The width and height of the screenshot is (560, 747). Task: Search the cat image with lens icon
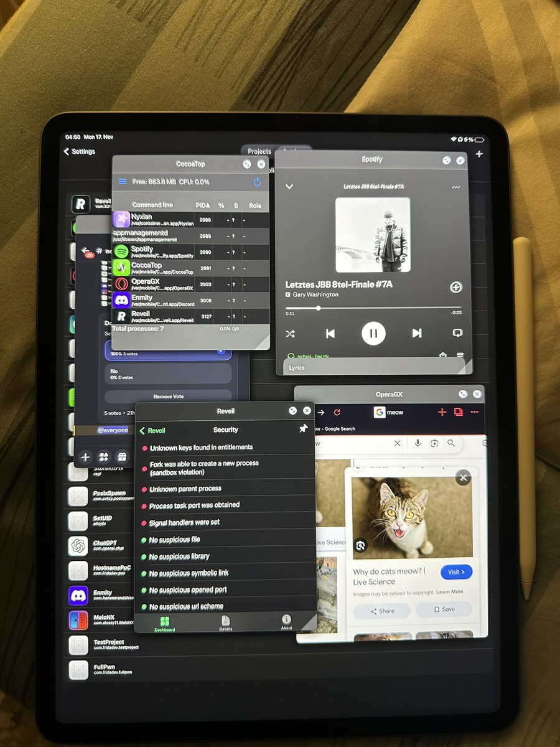(360, 545)
